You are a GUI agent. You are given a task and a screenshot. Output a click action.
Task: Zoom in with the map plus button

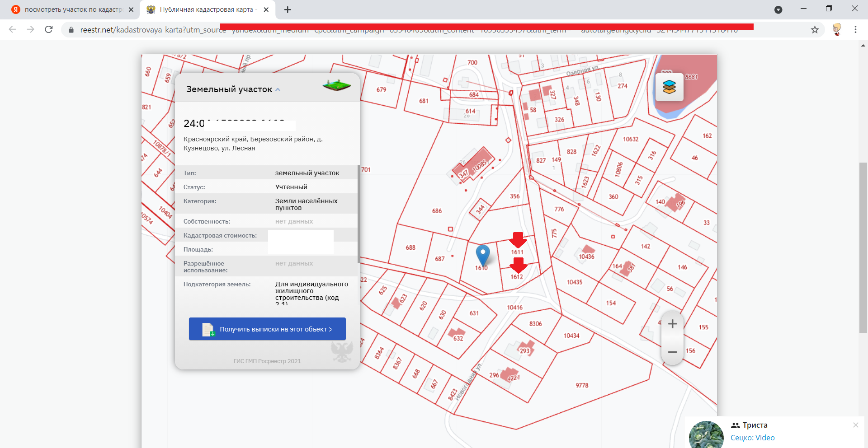(x=672, y=324)
